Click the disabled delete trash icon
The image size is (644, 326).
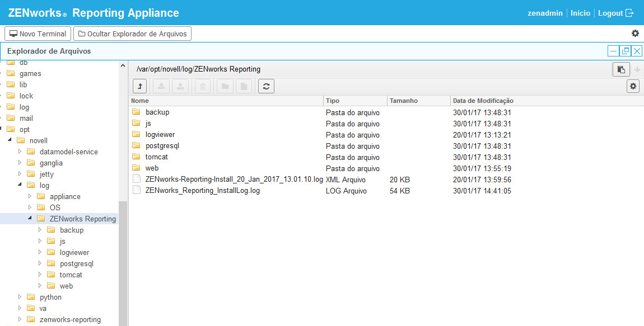coord(202,86)
